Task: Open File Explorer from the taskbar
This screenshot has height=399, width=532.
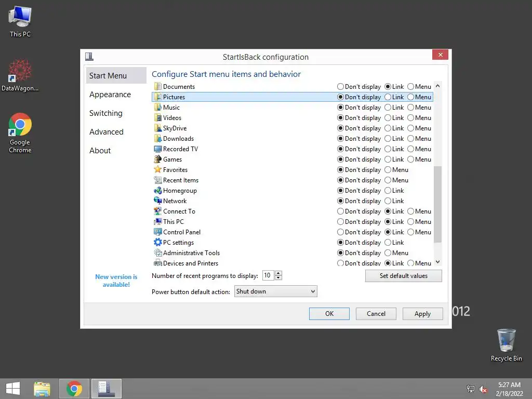Action: [x=42, y=389]
